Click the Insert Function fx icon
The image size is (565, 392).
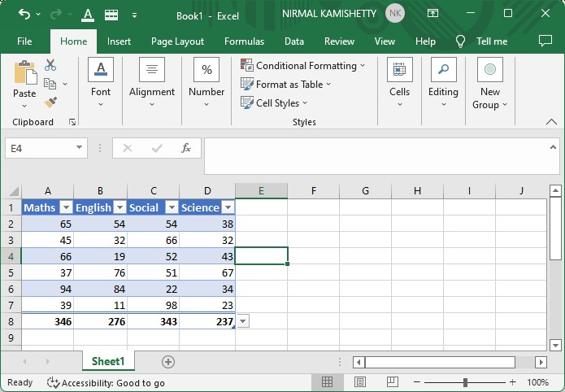(x=186, y=148)
